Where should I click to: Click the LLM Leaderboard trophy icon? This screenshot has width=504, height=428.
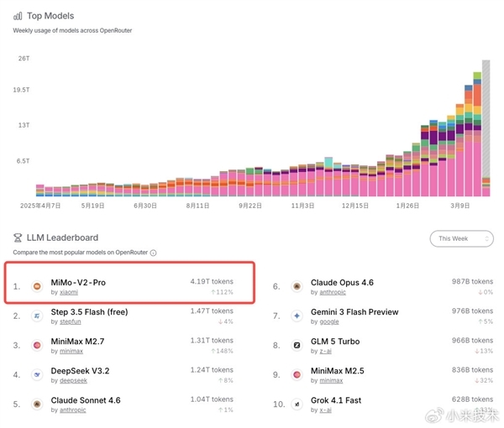tap(18, 237)
